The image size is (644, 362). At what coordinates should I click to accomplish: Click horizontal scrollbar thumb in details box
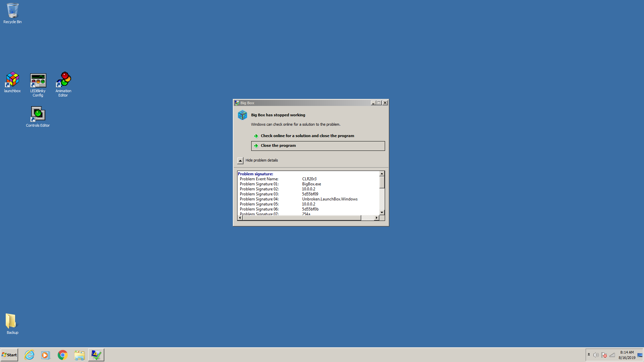pyautogui.click(x=302, y=218)
